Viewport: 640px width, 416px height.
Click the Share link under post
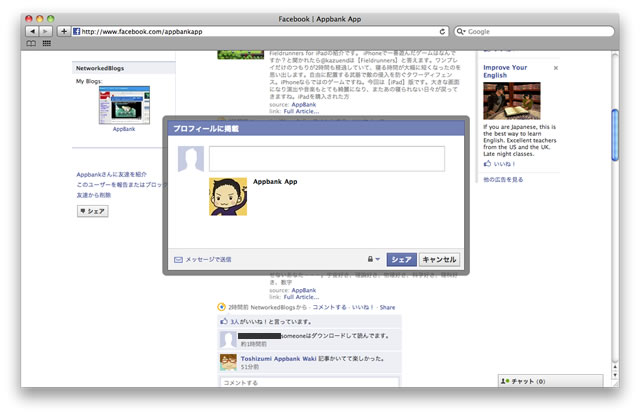pos(387,307)
